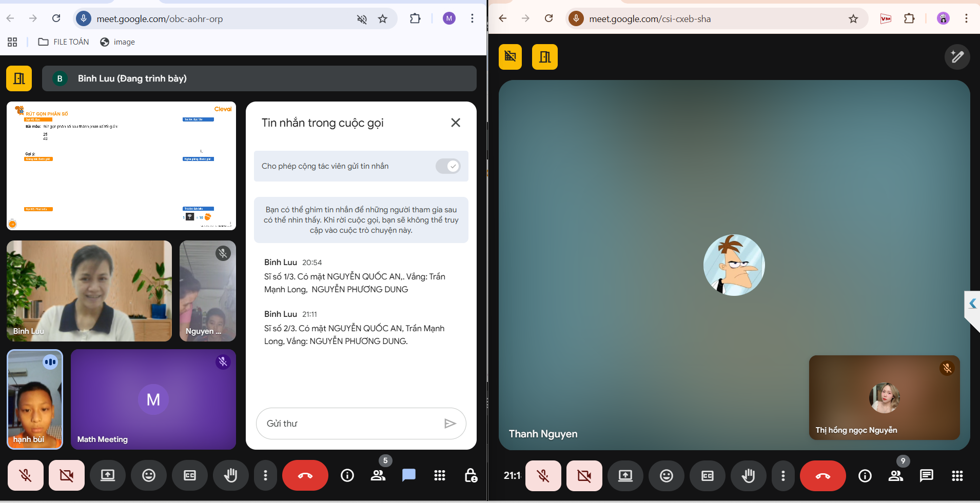Viewport: 980px width, 503px height.
Task: Click the muted-tab sound icon in left address bar
Action: click(x=362, y=19)
